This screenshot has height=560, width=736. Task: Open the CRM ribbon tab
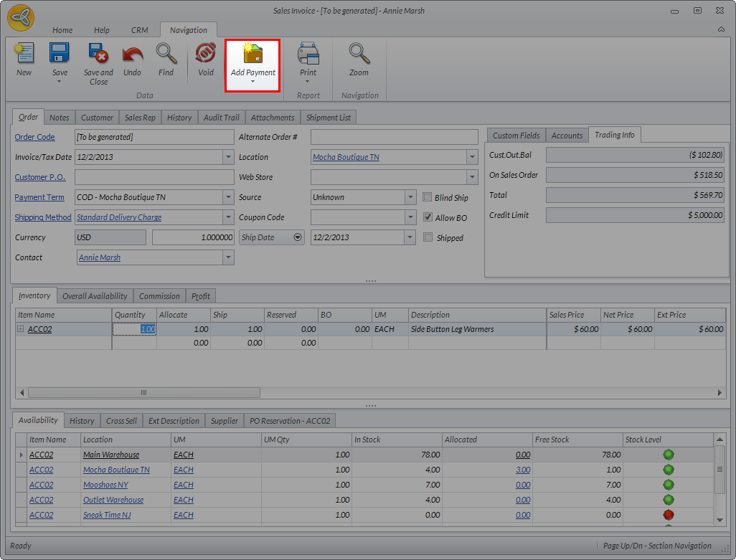[x=140, y=30]
